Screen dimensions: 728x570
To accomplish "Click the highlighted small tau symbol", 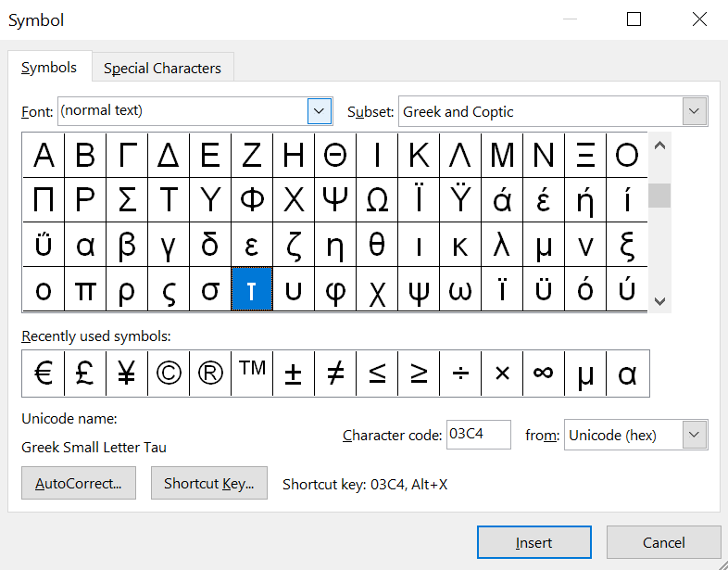I will click(252, 289).
